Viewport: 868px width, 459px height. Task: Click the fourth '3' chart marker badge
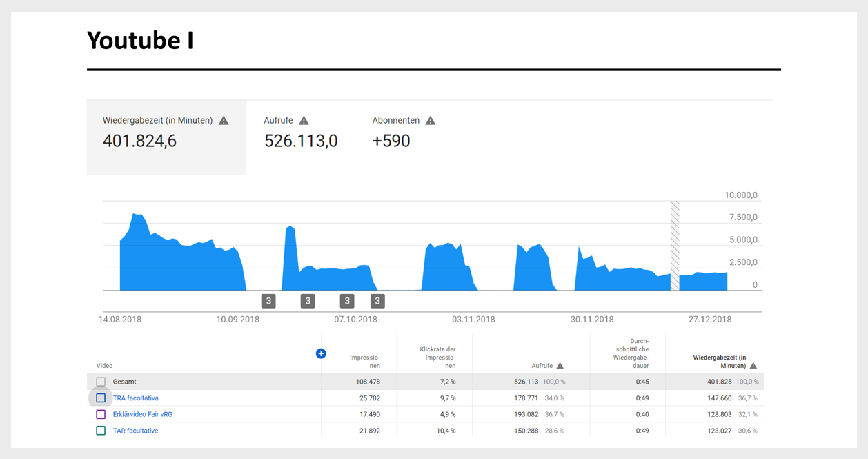coord(377,301)
